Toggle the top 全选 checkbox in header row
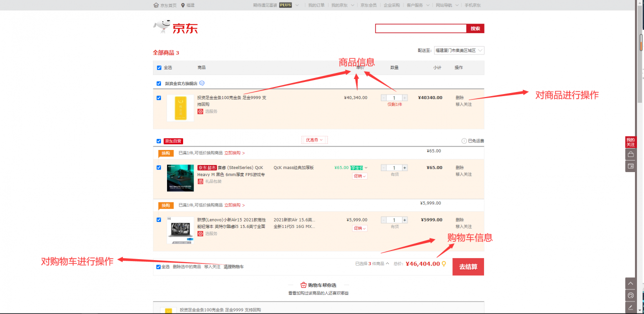This screenshot has width=644, height=314. click(x=159, y=67)
